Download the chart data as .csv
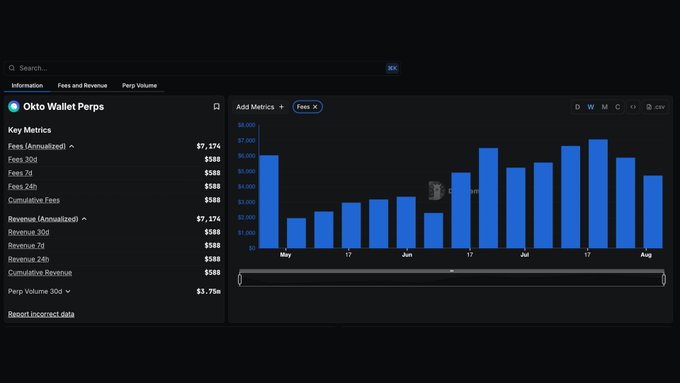Viewport: 680px width, 383px height. (655, 107)
